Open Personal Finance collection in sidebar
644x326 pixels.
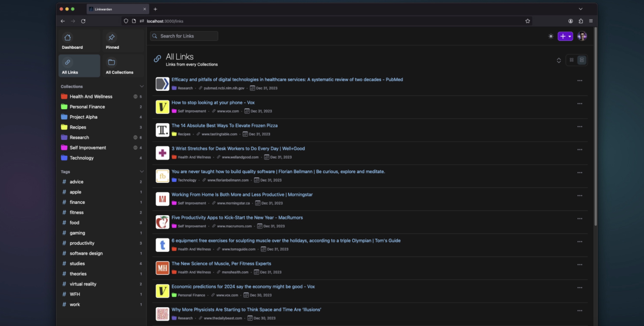pos(101,107)
